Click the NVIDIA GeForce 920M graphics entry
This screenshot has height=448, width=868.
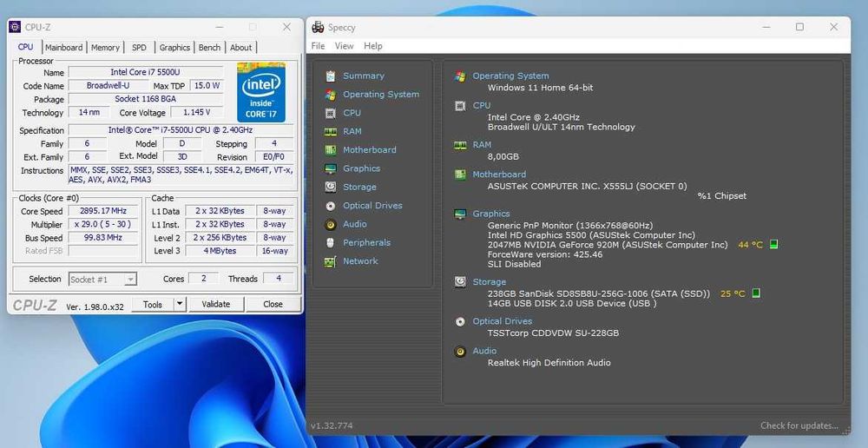608,245
